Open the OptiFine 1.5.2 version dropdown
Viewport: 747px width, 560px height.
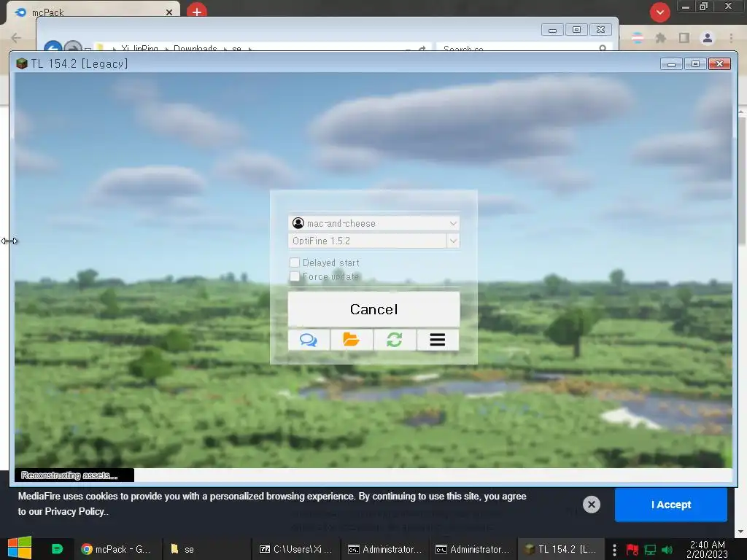pos(453,241)
